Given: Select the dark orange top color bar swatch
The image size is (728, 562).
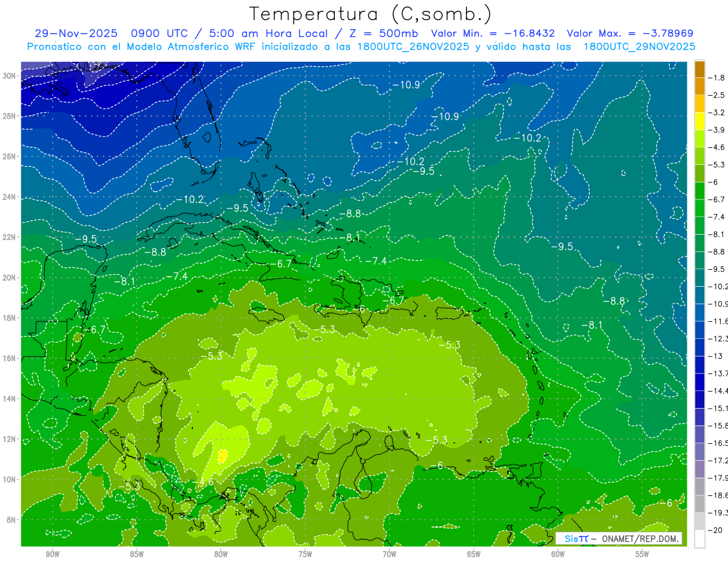Looking at the screenshot, I should [x=699, y=69].
